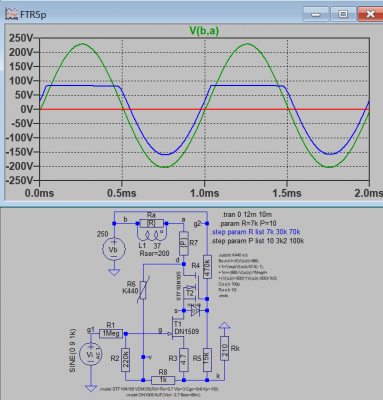The image size is (383, 400).
Task: Click the k net label
Action: [218, 376]
